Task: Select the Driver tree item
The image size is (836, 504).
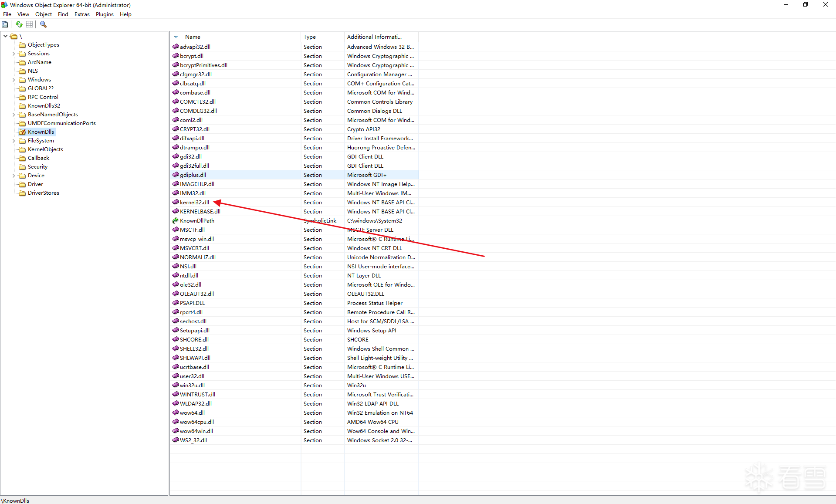Action: tap(35, 184)
